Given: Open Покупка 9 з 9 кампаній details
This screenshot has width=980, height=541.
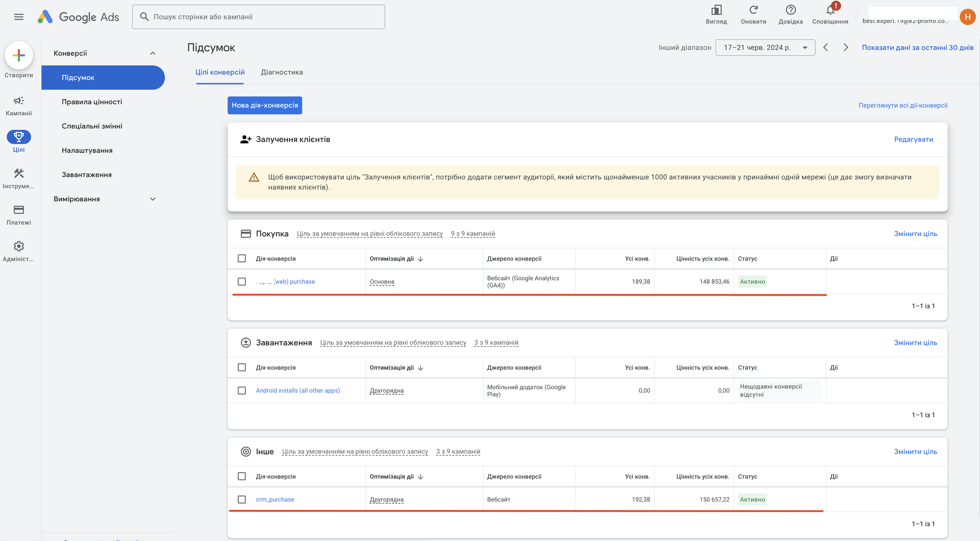Looking at the screenshot, I should (473, 234).
